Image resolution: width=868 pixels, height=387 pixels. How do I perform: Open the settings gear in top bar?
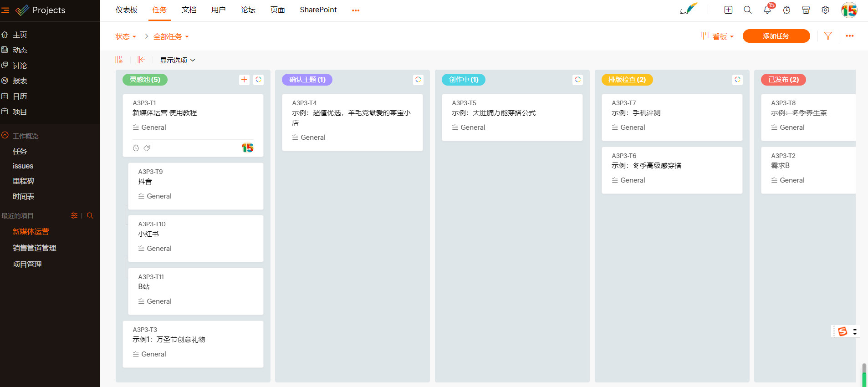pos(825,10)
